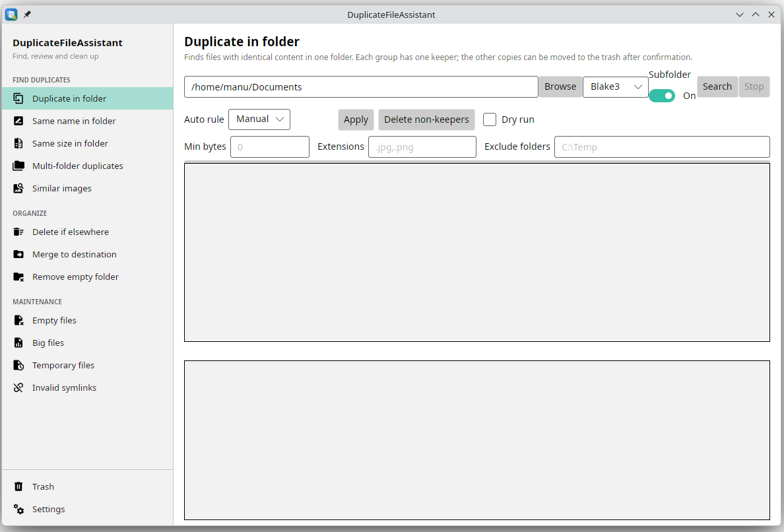
Task: Click the Apply button
Action: pos(356,120)
